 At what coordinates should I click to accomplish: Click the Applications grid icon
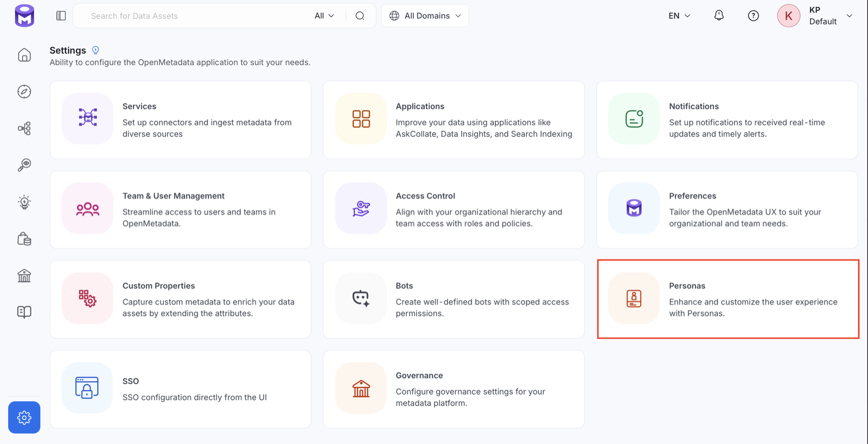(x=361, y=118)
